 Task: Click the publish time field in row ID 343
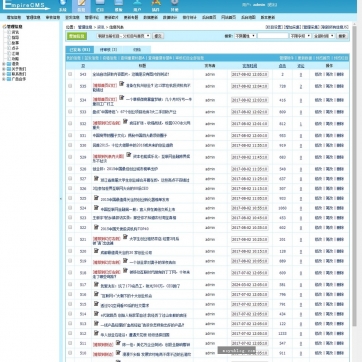point(249,74)
